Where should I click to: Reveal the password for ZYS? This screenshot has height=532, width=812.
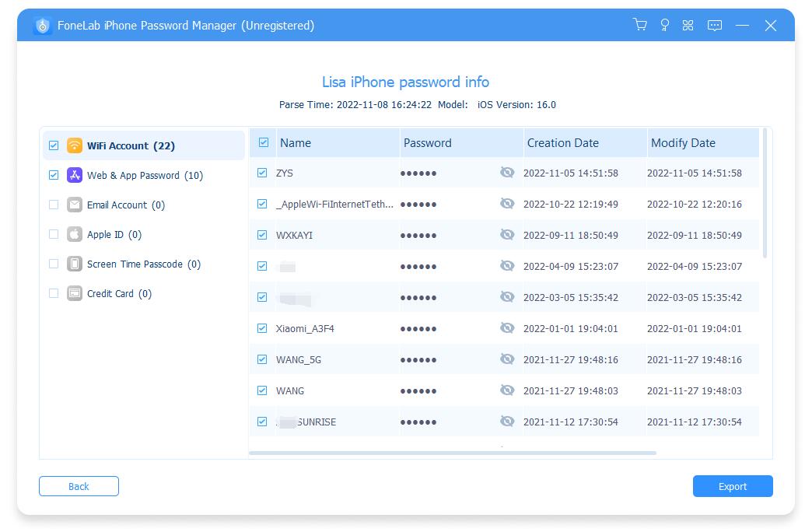coord(507,173)
